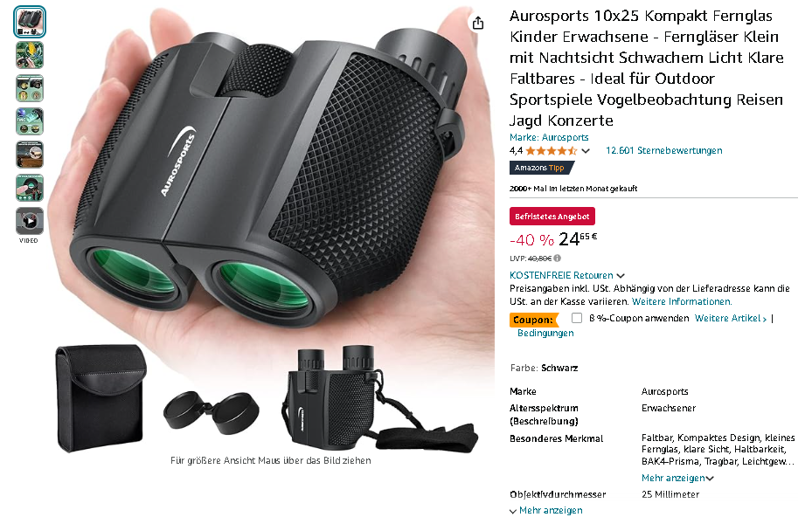Open the LVP price info icon
Screen dimensions: 812x517
558,258
